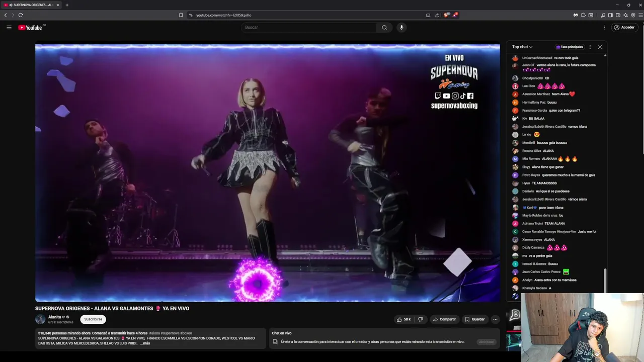
Task: Close the SUPERNOVA ORIGENES tab
Action: pyautogui.click(x=57, y=5)
